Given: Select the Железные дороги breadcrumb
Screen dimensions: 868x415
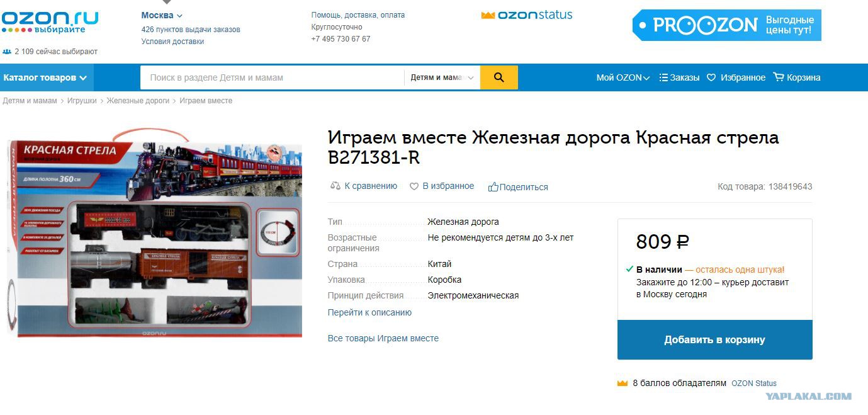Looking at the screenshot, I should pyautogui.click(x=138, y=101).
